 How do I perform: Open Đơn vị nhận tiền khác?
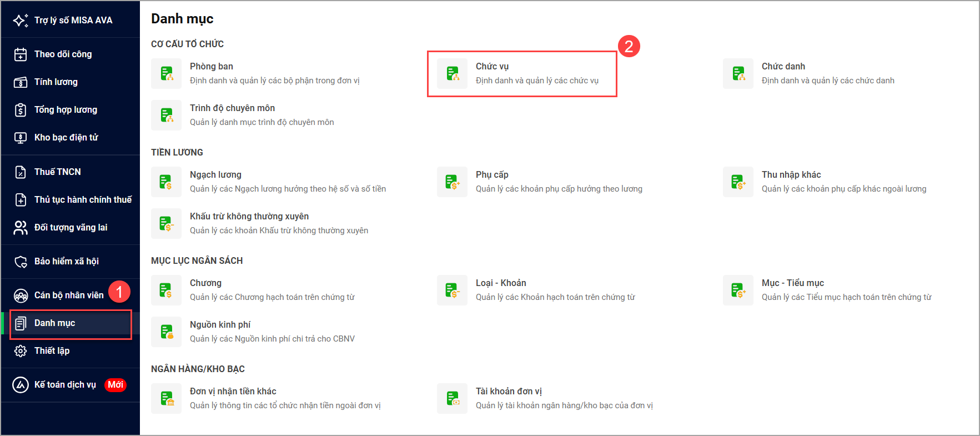click(x=233, y=392)
